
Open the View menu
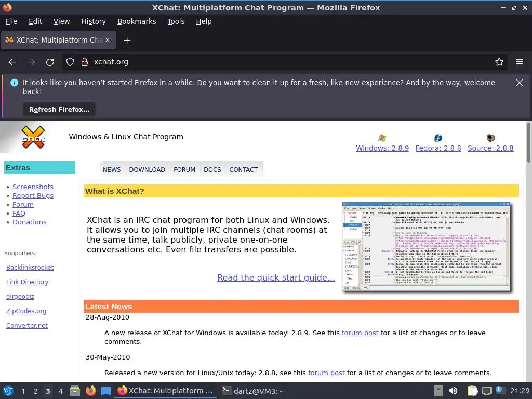61,21
